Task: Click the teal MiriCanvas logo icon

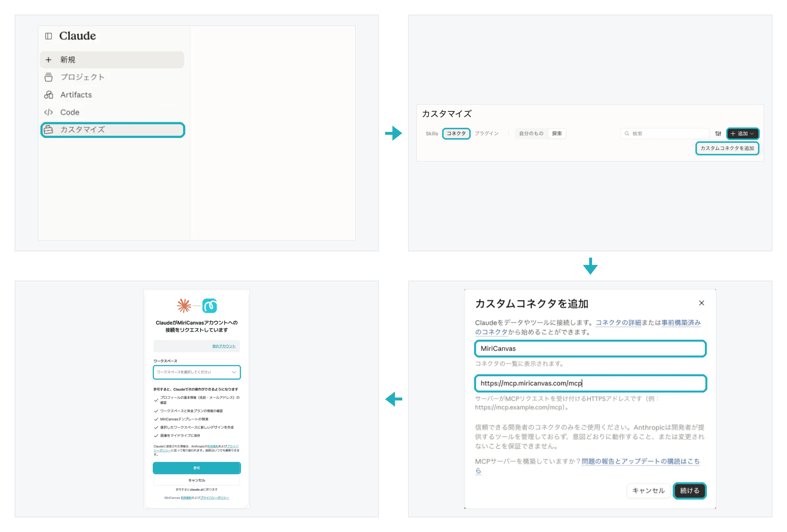Action: [210, 306]
